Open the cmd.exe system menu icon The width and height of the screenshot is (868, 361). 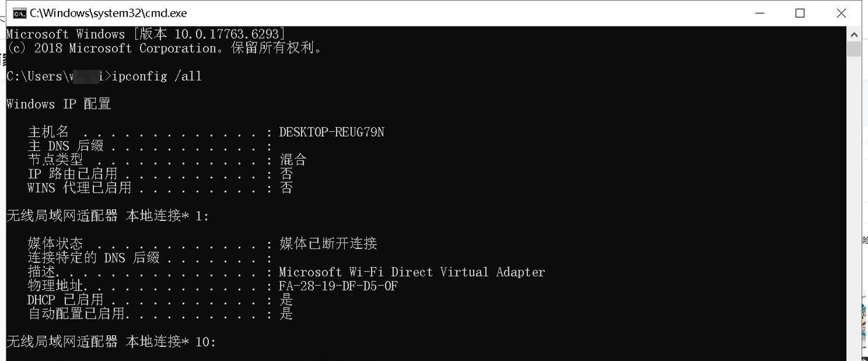pos(19,13)
